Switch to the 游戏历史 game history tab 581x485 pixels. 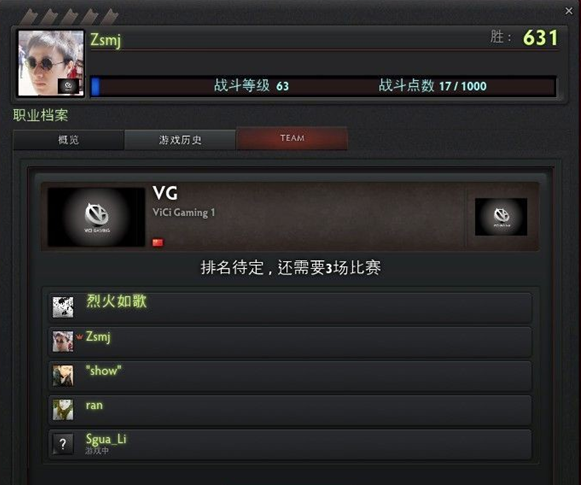(x=180, y=140)
